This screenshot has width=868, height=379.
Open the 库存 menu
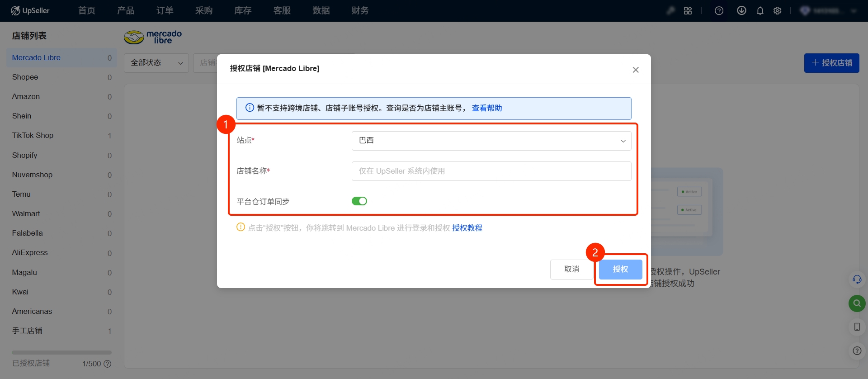pyautogui.click(x=243, y=10)
